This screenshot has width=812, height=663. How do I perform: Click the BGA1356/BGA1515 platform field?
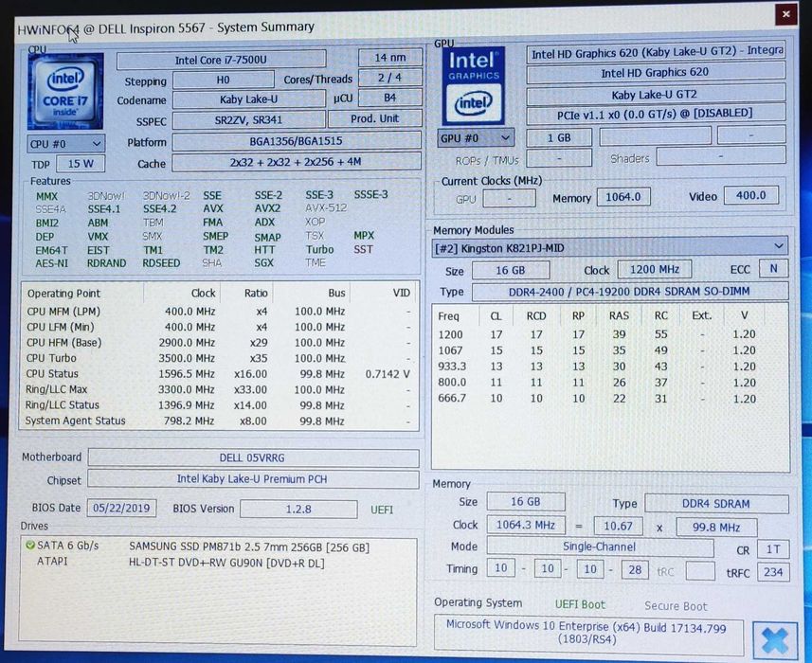point(297,141)
